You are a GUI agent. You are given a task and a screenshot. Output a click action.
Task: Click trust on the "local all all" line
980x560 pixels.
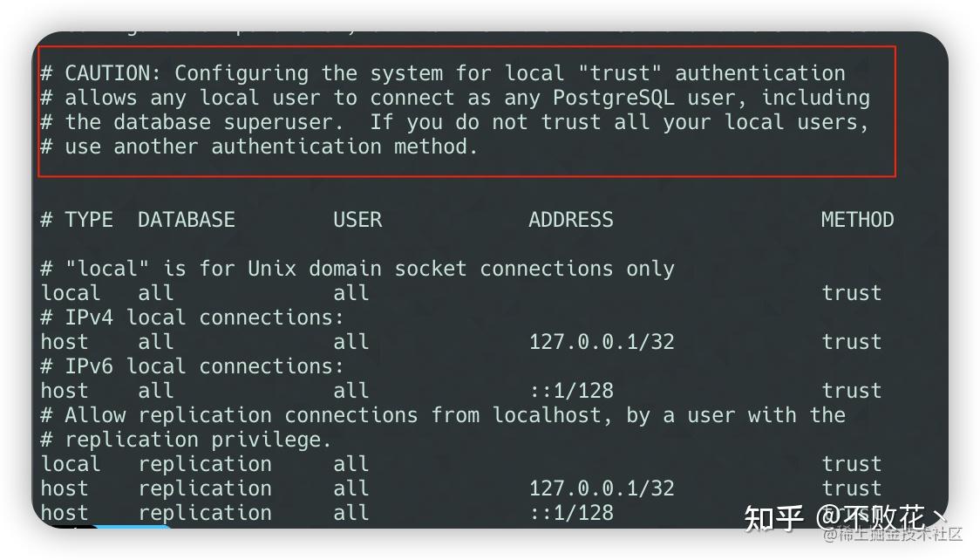pos(852,293)
